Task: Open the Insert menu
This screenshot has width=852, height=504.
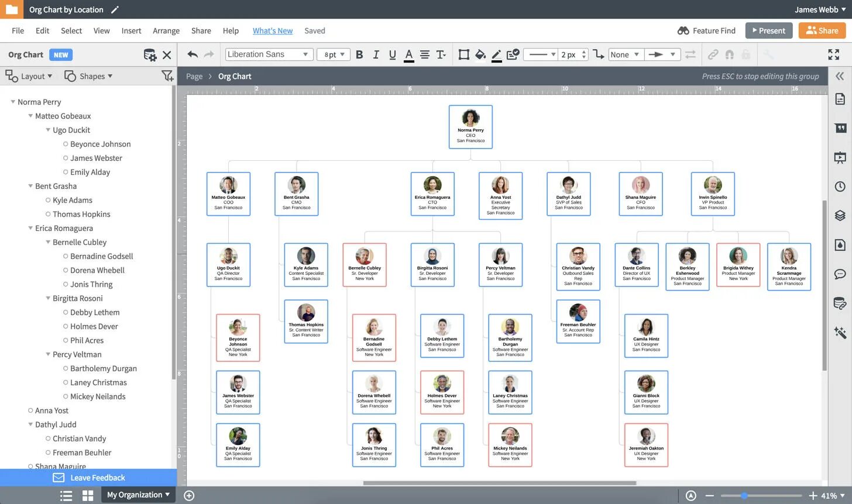Action: (131, 30)
